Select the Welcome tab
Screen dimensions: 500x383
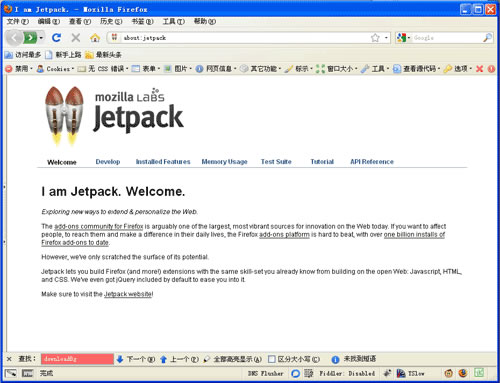pos(62,162)
